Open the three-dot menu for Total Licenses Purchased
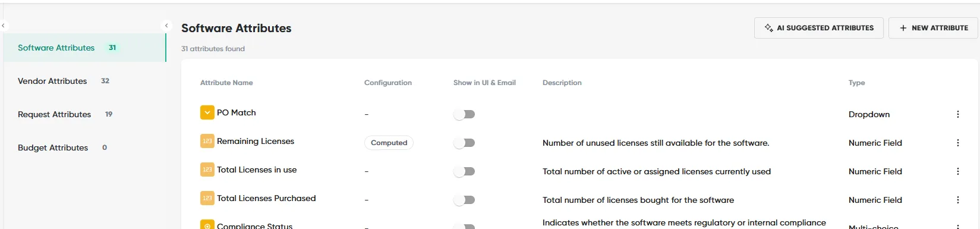 pyautogui.click(x=957, y=200)
